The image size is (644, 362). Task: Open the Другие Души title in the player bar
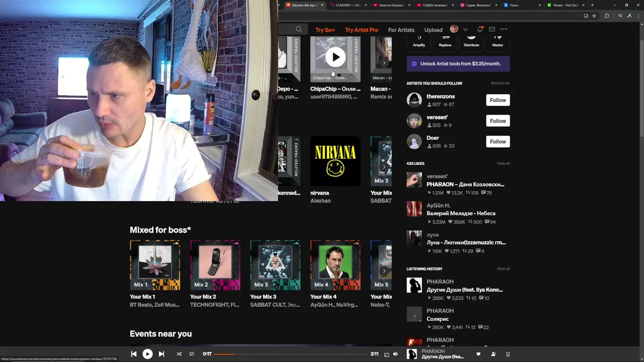pyautogui.click(x=443, y=357)
